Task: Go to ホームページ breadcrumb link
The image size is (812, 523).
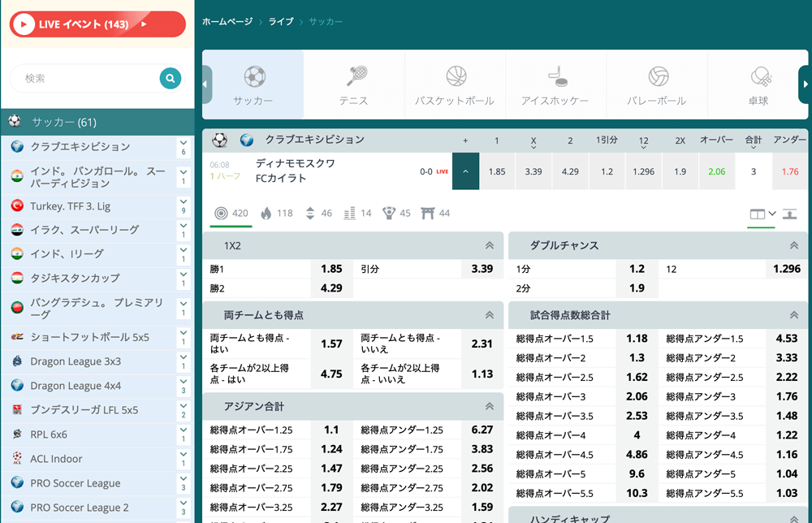Action: click(x=227, y=22)
